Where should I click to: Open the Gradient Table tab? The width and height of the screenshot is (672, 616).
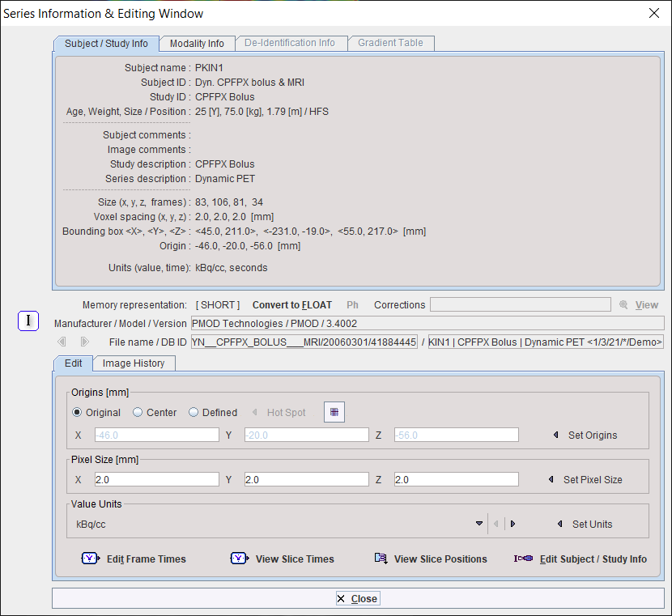click(390, 43)
